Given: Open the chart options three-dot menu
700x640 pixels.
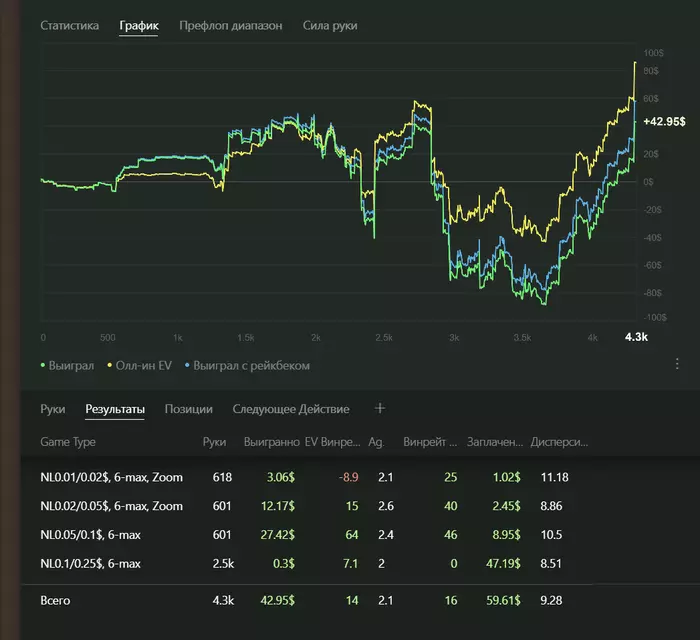Looking at the screenshot, I should [x=677, y=364].
